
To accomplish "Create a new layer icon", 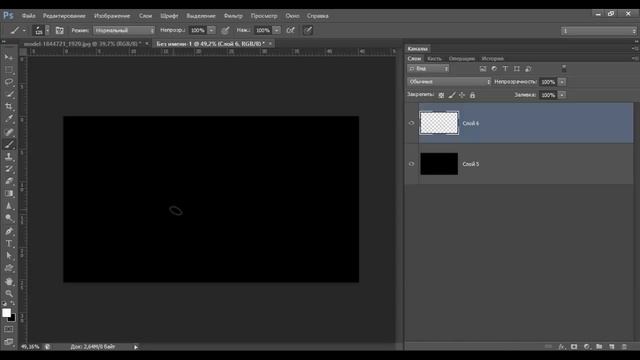I will click(x=612, y=347).
